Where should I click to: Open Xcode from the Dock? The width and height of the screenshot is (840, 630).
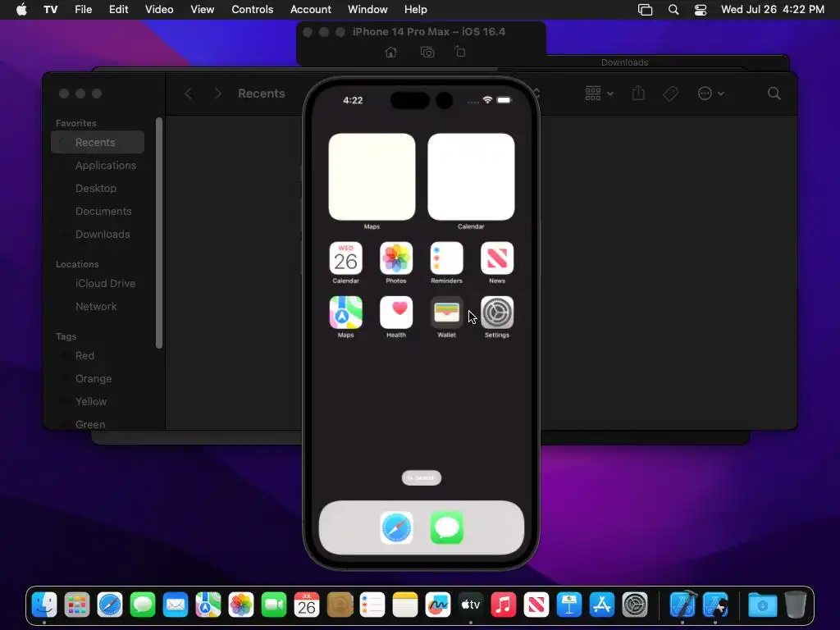click(x=683, y=605)
